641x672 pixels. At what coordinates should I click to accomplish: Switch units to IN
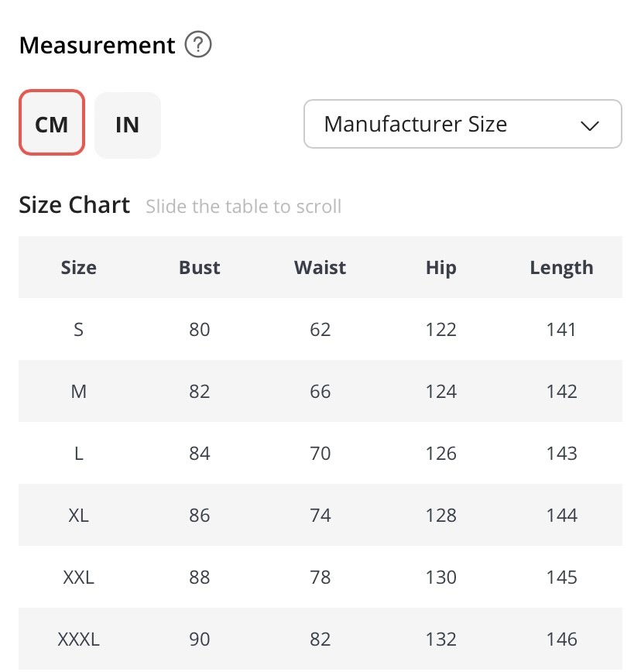(127, 124)
